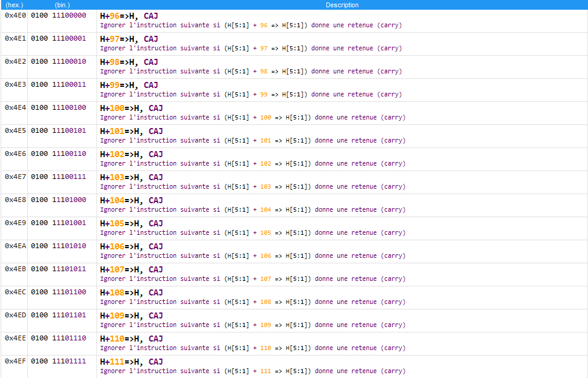Click instruction title H+98=>H, CAJ

(129, 62)
